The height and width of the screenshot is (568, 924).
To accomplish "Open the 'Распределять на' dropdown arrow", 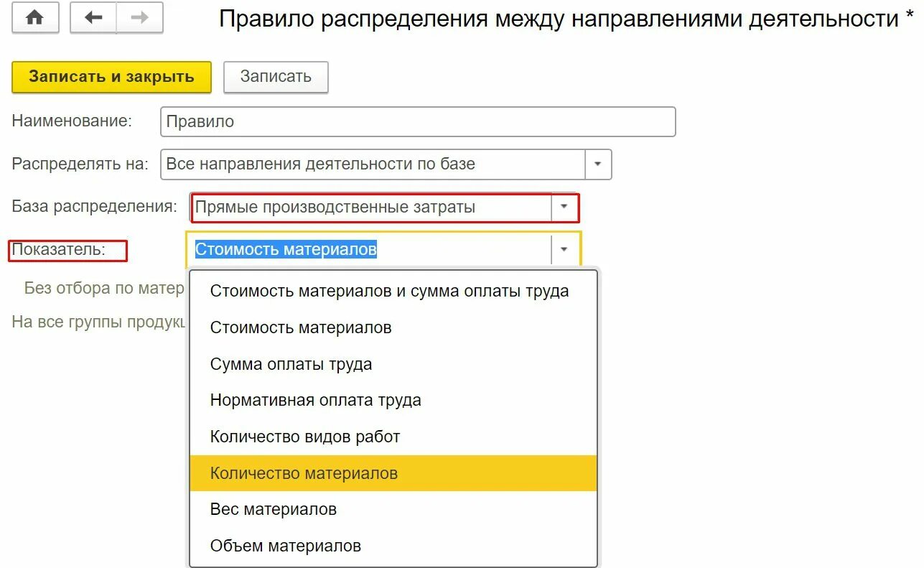I will pyautogui.click(x=598, y=164).
